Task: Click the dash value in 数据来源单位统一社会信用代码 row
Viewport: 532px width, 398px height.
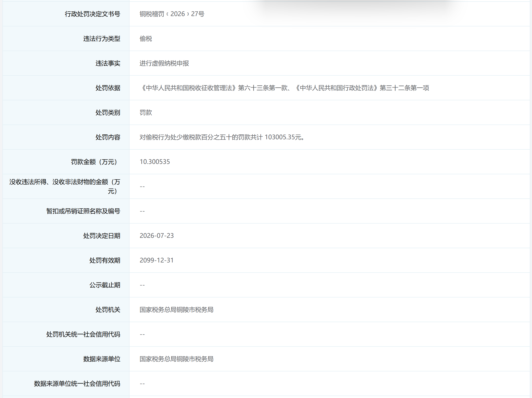Action: [142, 384]
